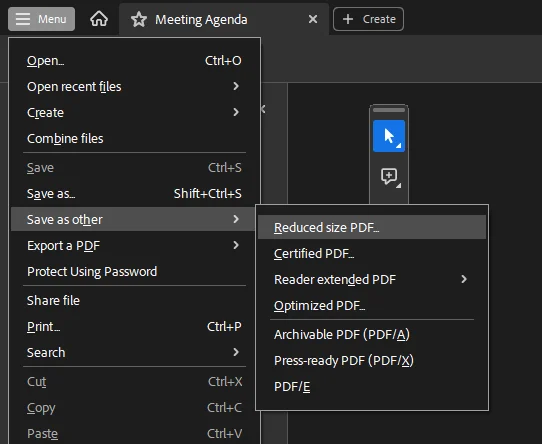The width and height of the screenshot is (542, 444).
Task: Star the Meeting Agenda tab
Action: coord(139,19)
